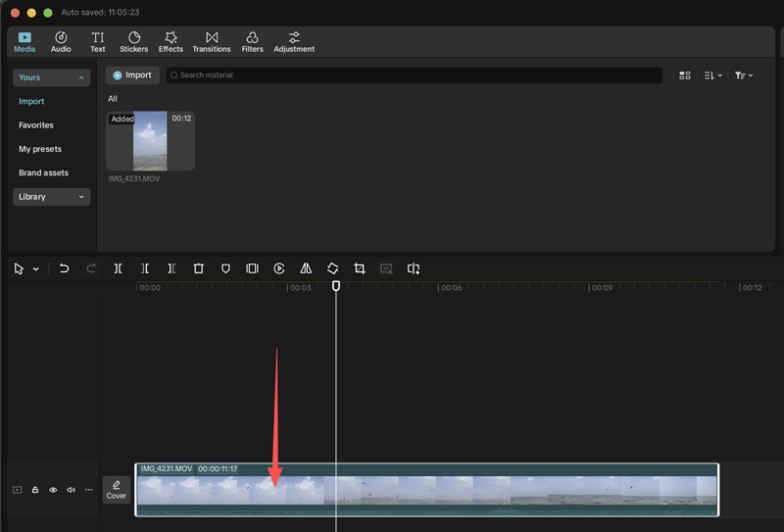Image resolution: width=784 pixels, height=532 pixels.
Task: Open the selection tool mode dropdown
Action: (36, 269)
